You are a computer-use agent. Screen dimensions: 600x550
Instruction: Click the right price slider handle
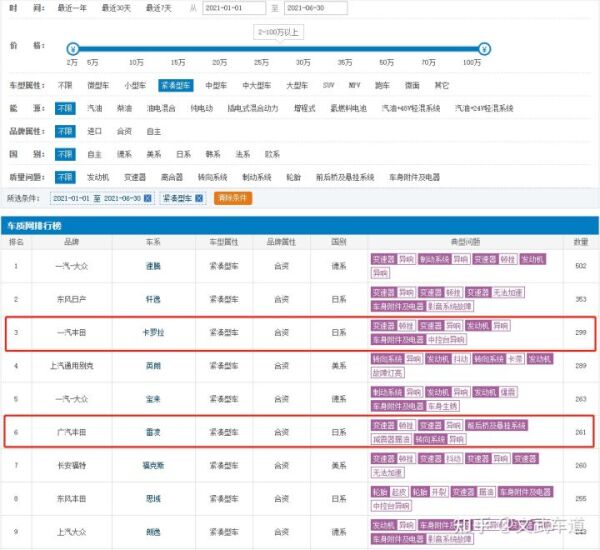click(484, 48)
